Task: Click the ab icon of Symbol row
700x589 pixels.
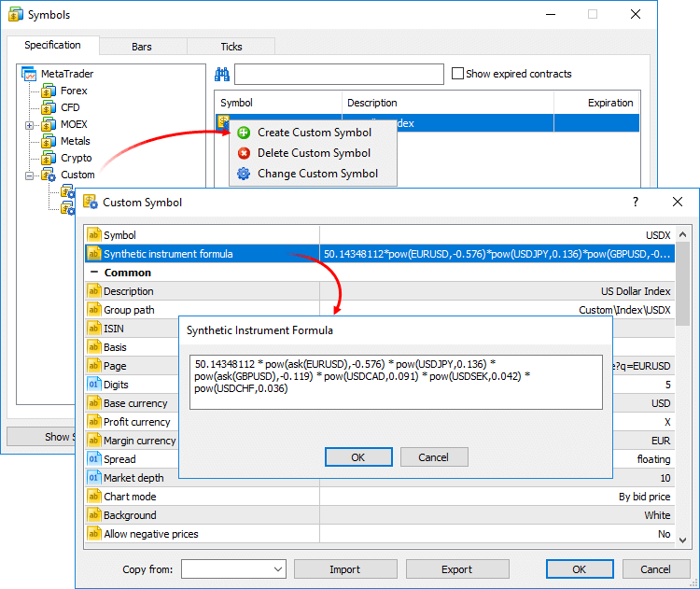Action: click(93, 235)
